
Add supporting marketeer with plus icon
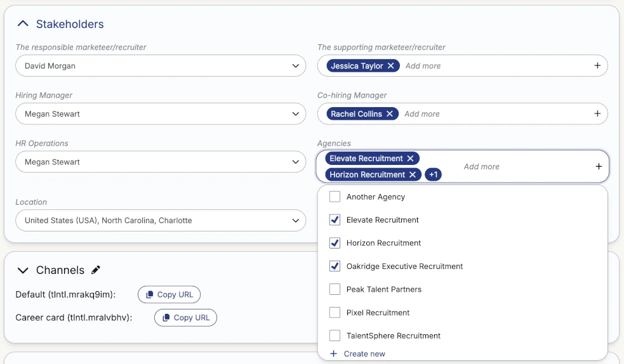click(597, 65)
